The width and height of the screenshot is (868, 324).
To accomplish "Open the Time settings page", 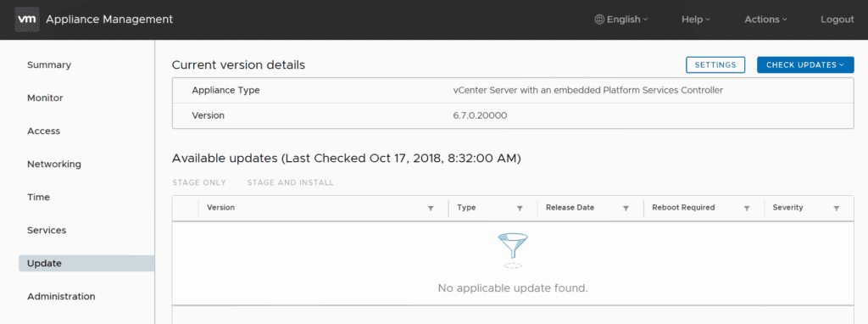I will (39, 197).
